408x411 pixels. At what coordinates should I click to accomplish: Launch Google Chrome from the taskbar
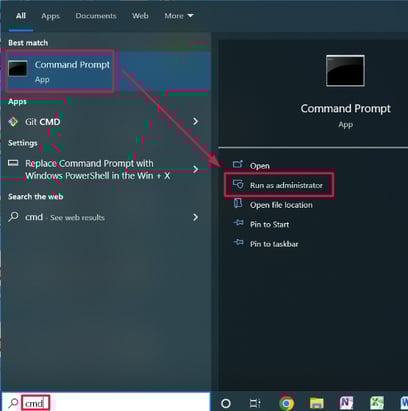pos(286,403)
